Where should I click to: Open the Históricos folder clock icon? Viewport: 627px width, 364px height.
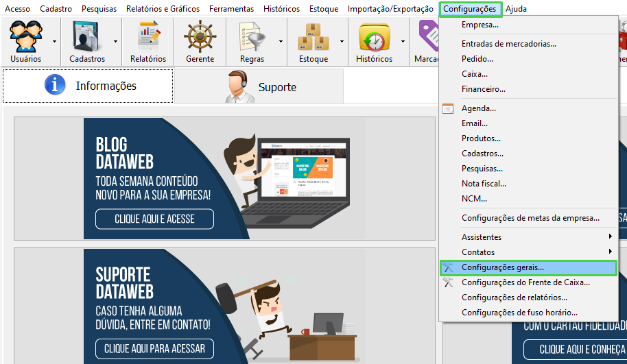point(375,37)
